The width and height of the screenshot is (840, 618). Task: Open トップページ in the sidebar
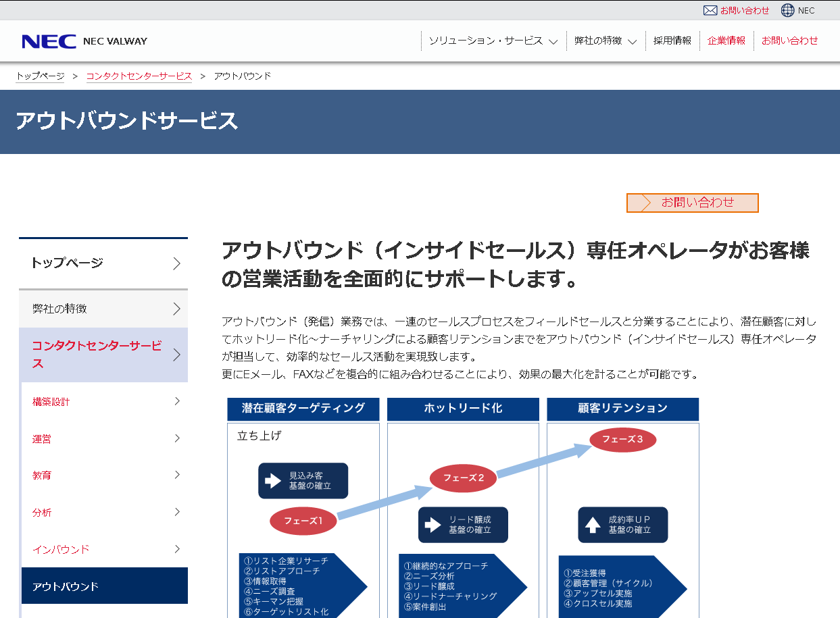pos(103,263)
